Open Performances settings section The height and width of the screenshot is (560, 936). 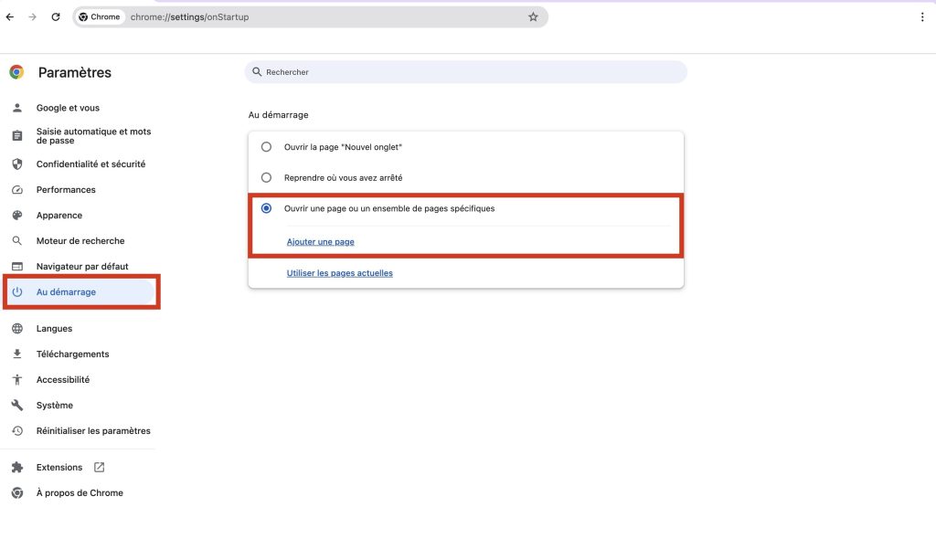pyautogui.click(x=66, y=190)
